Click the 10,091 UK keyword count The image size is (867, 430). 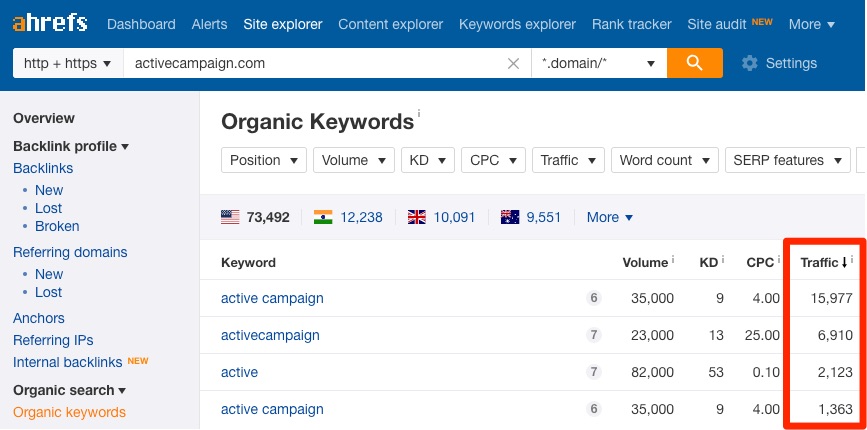coord(455,217)
